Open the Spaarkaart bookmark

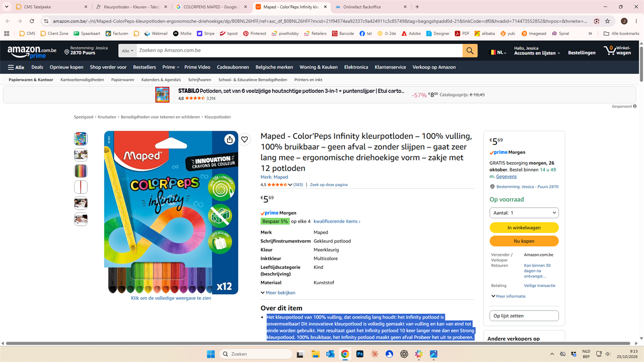(87, 33)
